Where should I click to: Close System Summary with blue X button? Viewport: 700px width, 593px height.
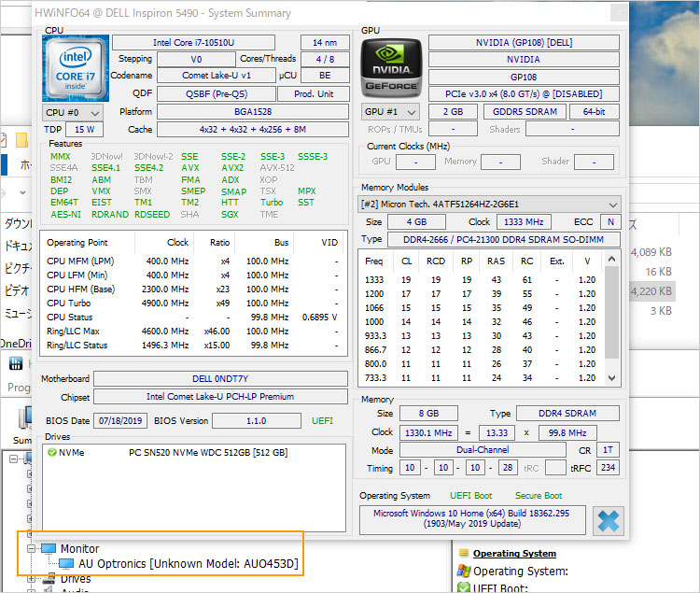tap(608, 521)
